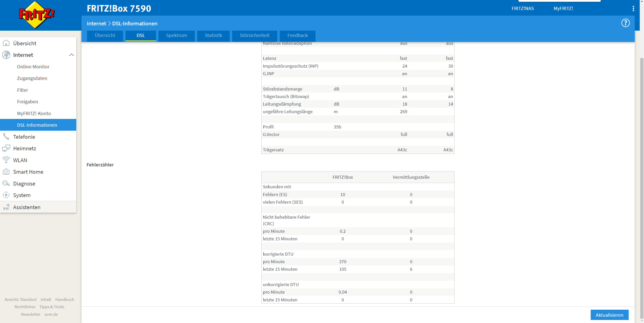Open the Assistenten menu

(x=38, y=207)
